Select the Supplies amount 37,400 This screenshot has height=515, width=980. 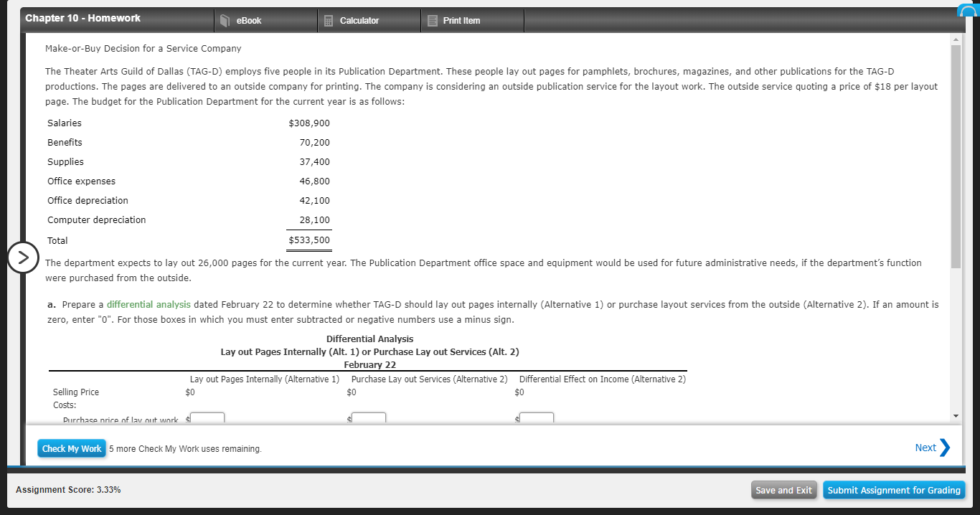point(314,162)
